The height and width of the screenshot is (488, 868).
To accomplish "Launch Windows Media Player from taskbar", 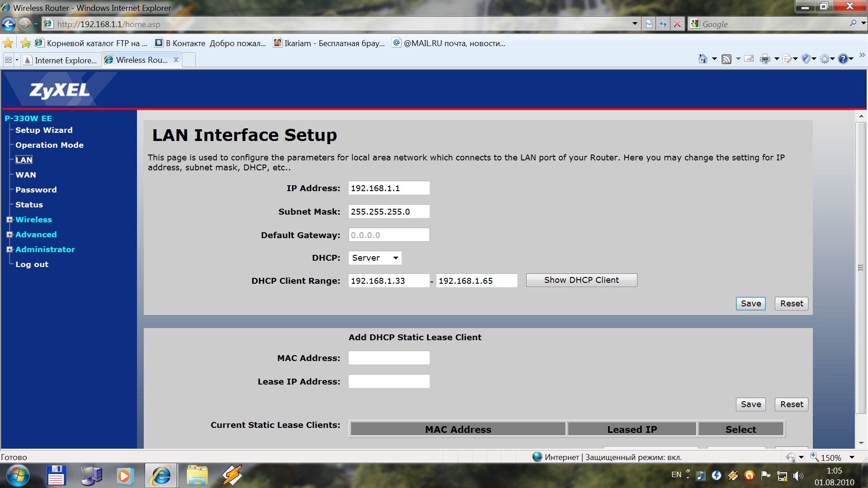I will click(x=125, y=476).
